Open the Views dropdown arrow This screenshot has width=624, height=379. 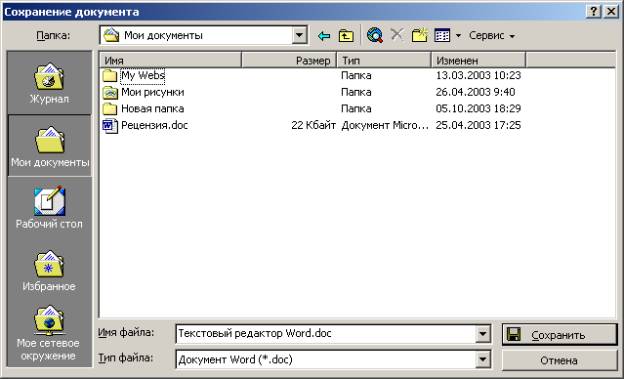(x=458, y=36)
